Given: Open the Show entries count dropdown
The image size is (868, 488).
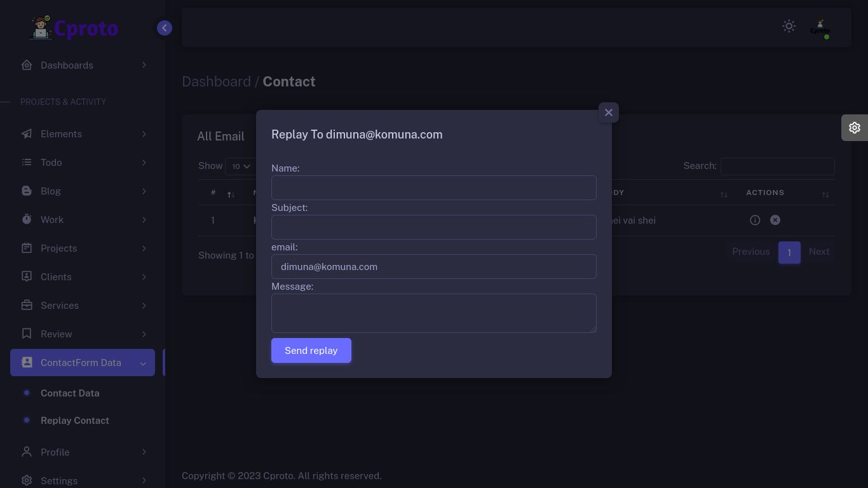Looking at the screenshot, I should pos(240,166).
